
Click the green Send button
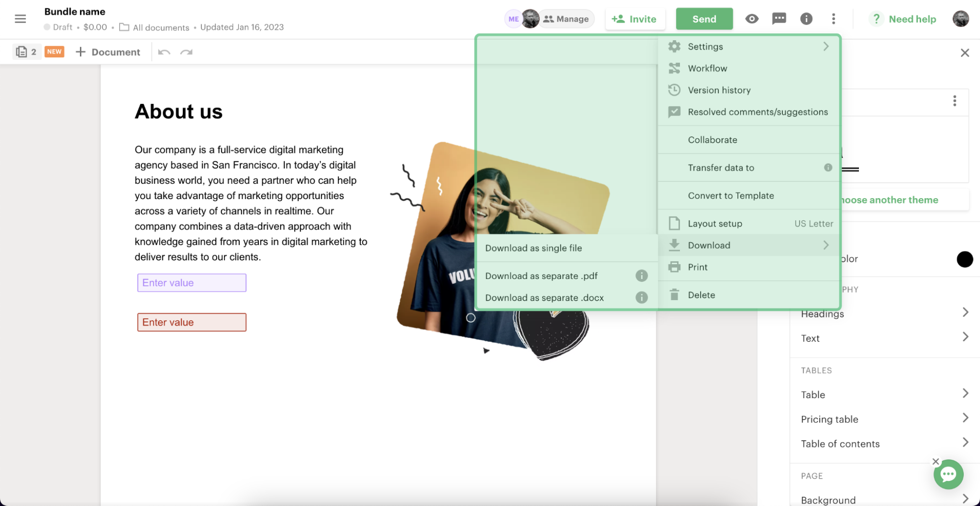click(x=704, y=19)
